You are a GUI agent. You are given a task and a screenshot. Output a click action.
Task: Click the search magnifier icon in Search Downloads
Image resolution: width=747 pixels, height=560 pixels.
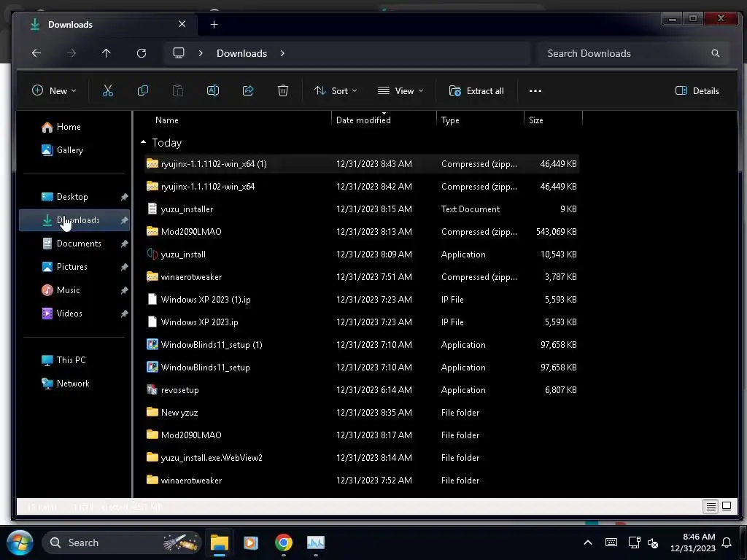point(715,53)
